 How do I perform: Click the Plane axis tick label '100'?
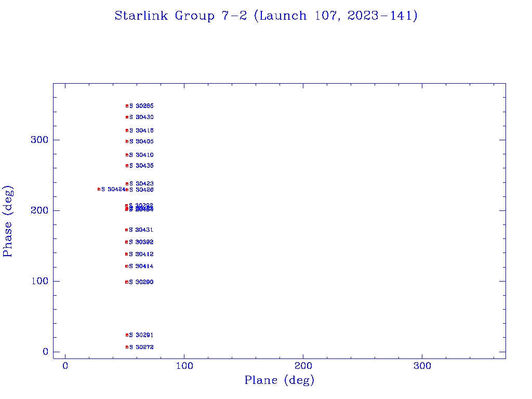pos(184,366)
